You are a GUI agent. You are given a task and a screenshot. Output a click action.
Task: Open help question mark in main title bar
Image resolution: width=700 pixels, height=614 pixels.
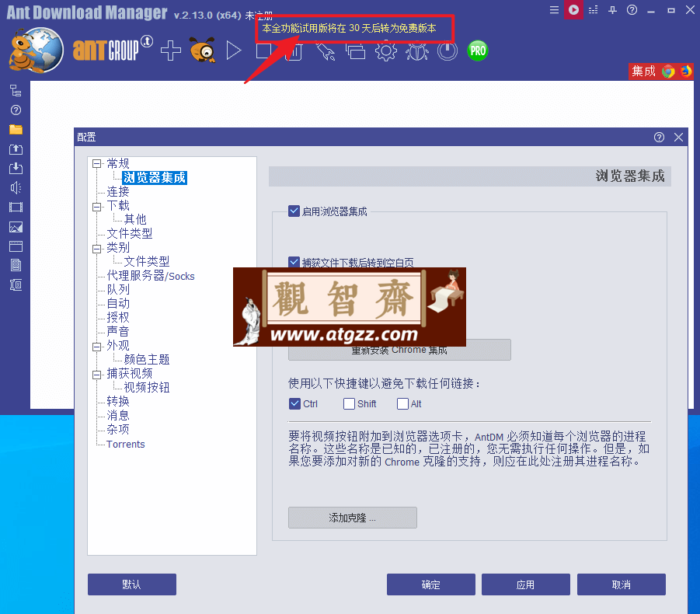632,10
